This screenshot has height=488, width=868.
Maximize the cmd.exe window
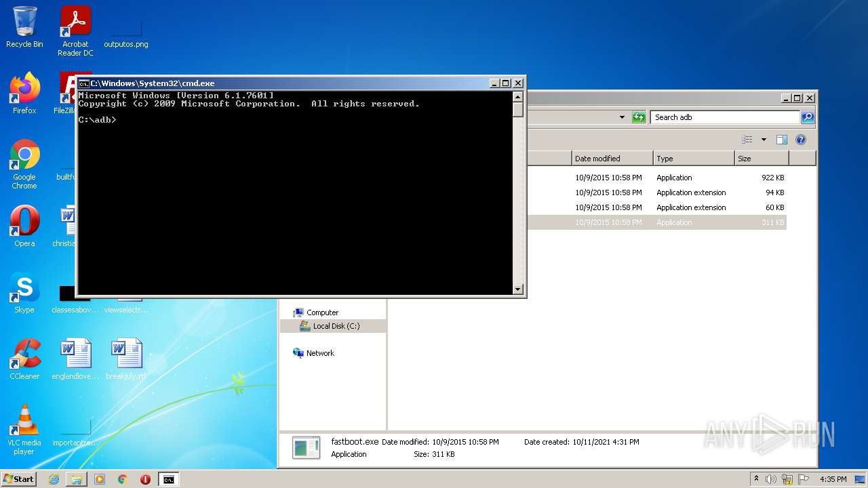[x=505, y=83]
